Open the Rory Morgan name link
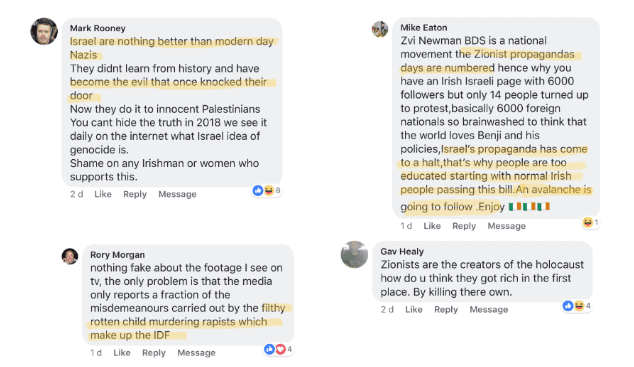 (117, 255)
